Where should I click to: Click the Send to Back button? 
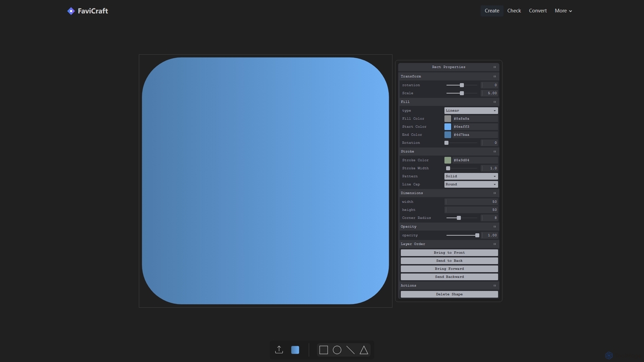pos(449,261)
